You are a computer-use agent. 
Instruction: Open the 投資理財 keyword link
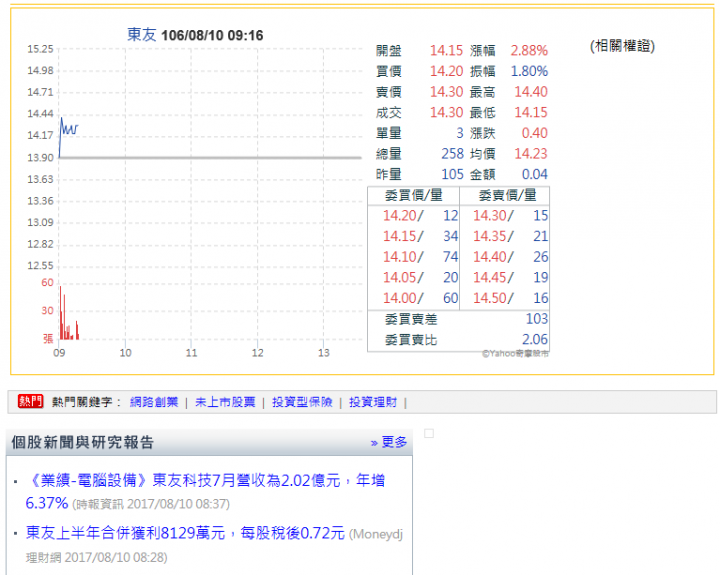(x=373, y=402)
